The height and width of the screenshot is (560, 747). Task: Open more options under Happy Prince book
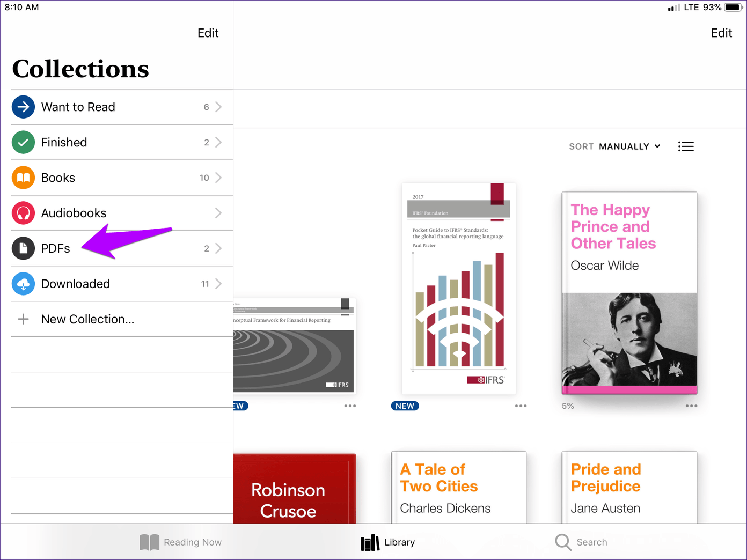click(691, 406)
